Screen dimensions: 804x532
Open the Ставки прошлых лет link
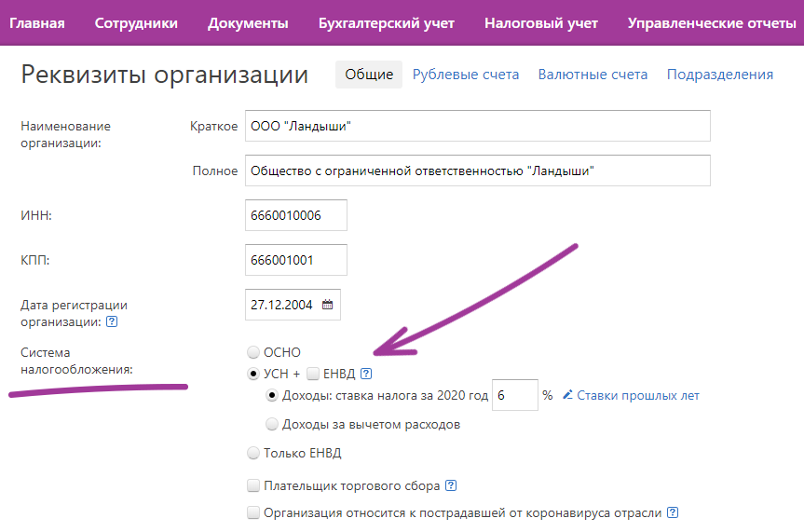[638, 396]
